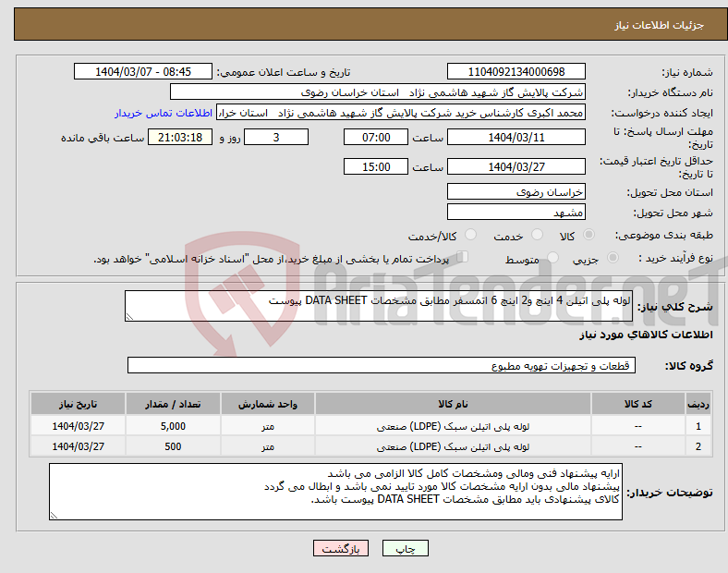This screenshot has width=728, height=573.
Task: Click the تاریخ نیاز column header
Action: coord(78,404)
